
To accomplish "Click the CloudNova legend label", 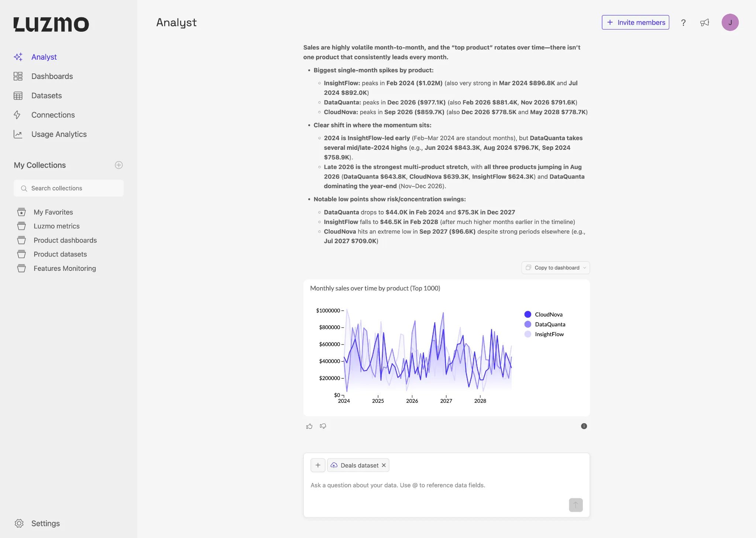I will tap(549, 314).
